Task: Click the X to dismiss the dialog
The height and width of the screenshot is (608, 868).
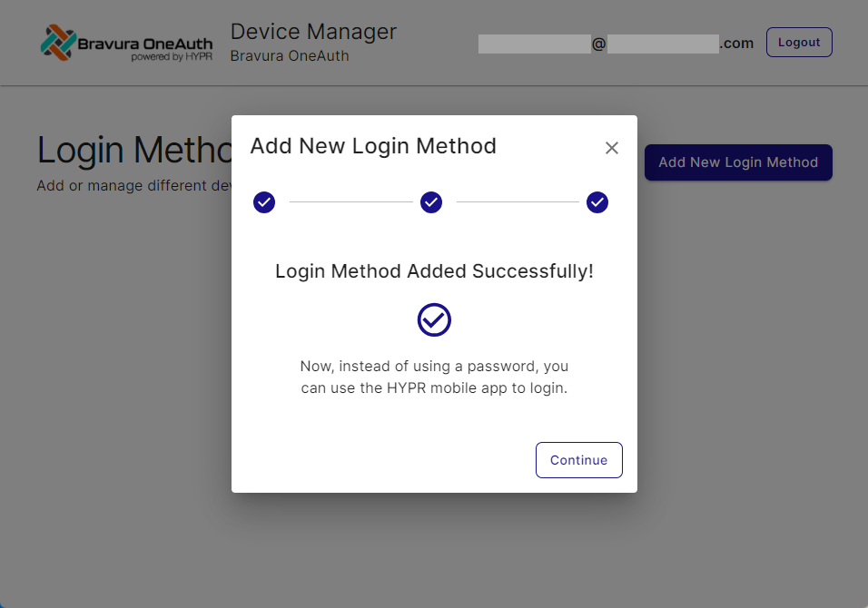Action: click(x=611, y=147)
